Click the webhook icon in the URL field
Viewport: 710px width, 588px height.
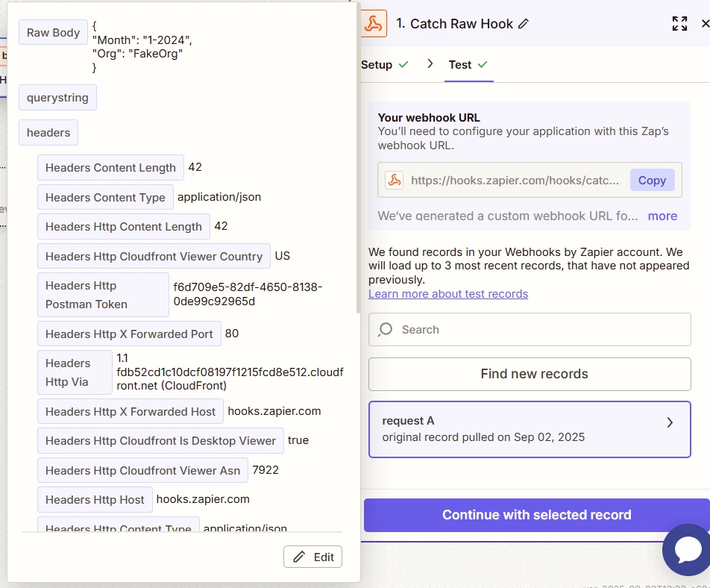[395, 181]
